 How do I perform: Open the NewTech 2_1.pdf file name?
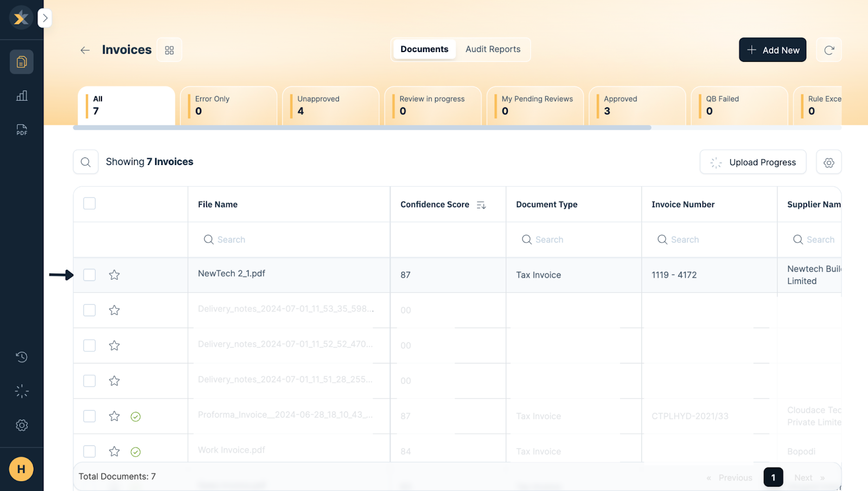(x=232, y=273)
